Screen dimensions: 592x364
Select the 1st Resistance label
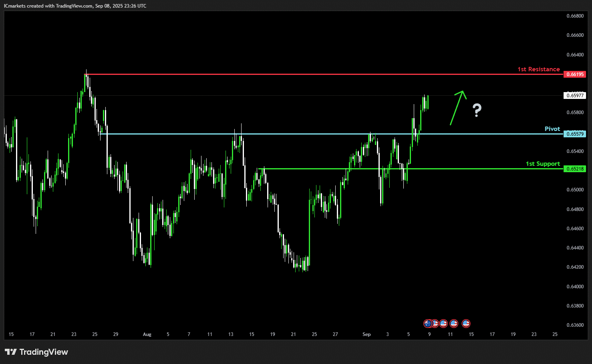tap(539, 69)
